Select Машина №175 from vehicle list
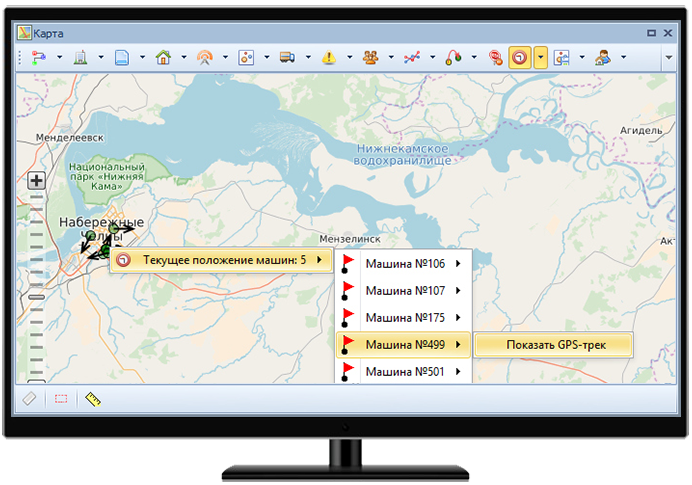Screen dimensions: 692x485 pyautogui.click(x=404, y=318)
